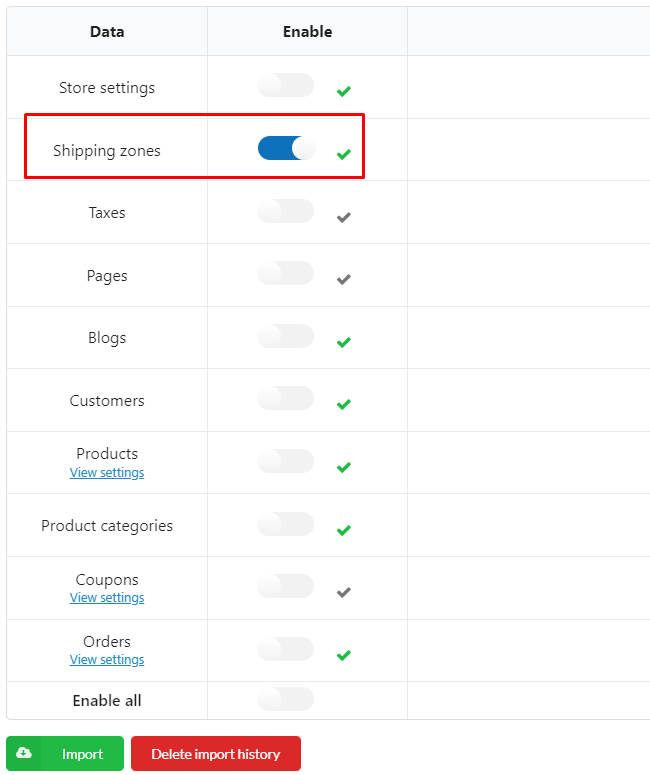Switch on the Enable all toggle
The width and height of the screenshot is (650, 775).
[285, 699]
